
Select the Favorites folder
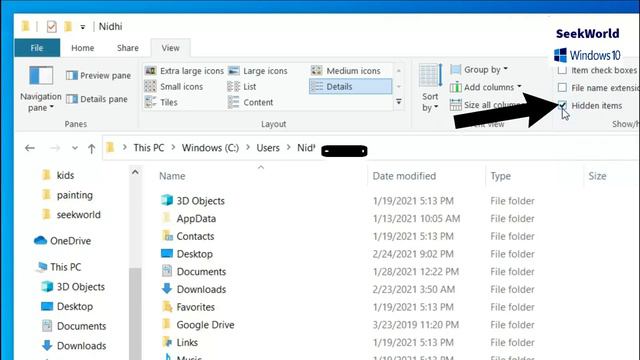tap(195, 307)
